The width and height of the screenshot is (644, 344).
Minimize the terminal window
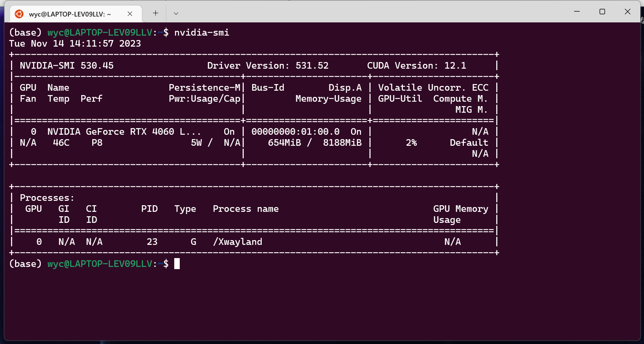[x=577, y=12]
